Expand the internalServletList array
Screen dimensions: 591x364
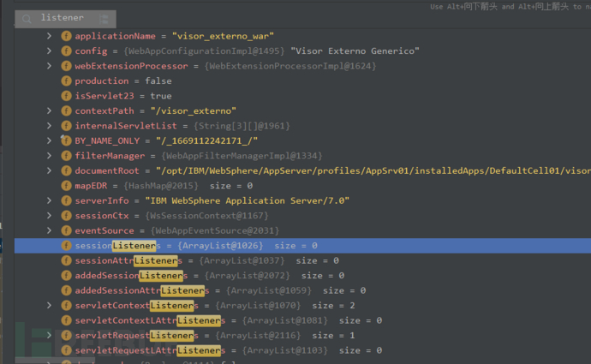(50, 126)
